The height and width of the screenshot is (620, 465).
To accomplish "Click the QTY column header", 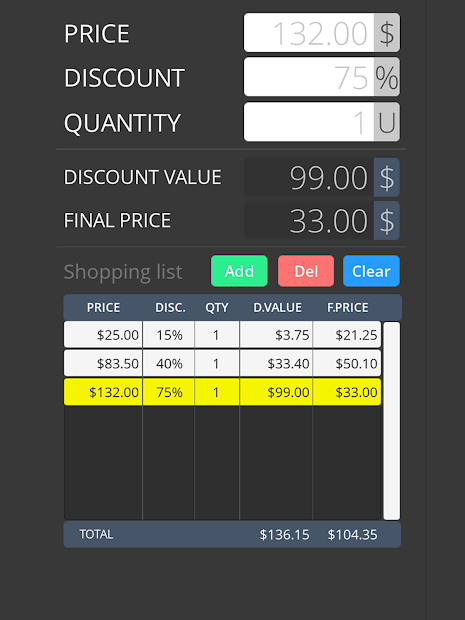I will [x=217, y=308].
